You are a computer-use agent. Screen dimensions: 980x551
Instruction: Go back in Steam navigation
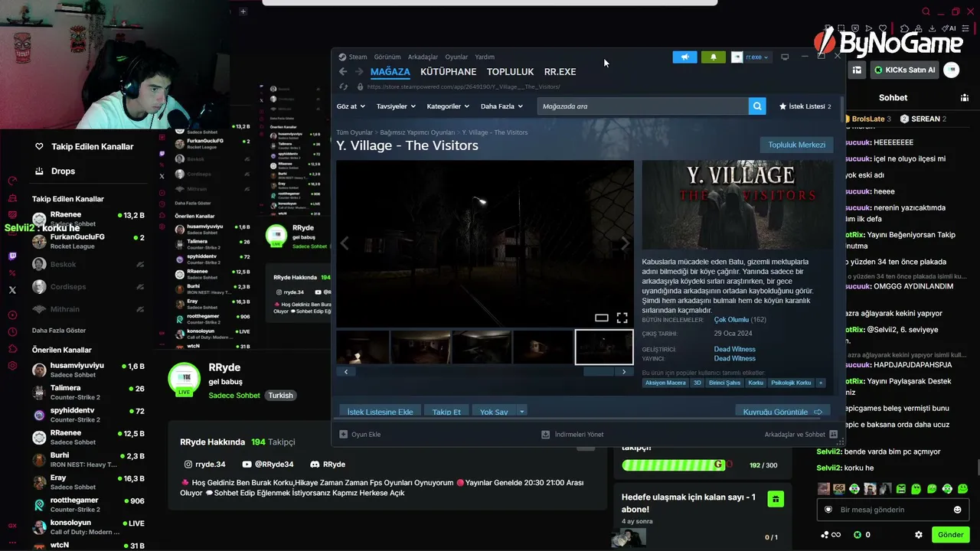343,72
